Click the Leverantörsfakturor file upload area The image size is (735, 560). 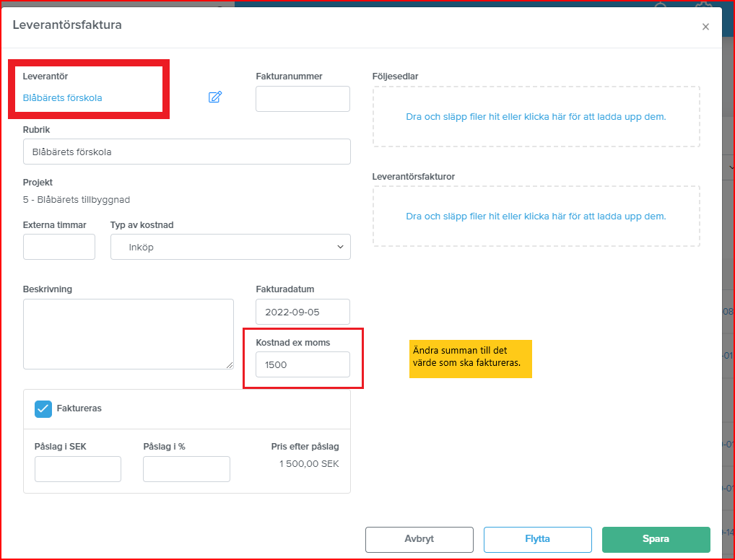click(x=536, y=216)
